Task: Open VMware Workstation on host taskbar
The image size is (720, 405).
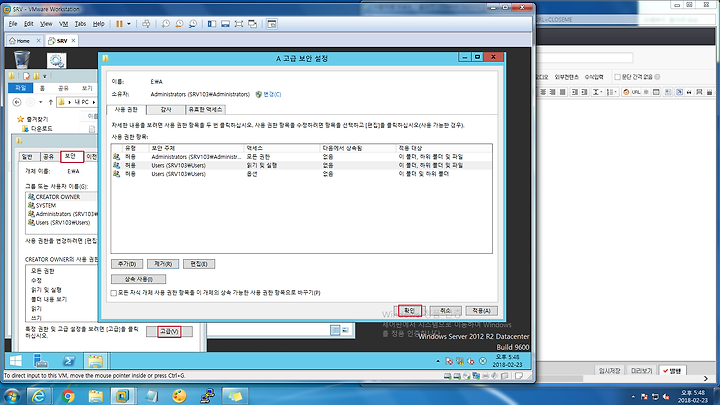Action: [x=123, y=396]
